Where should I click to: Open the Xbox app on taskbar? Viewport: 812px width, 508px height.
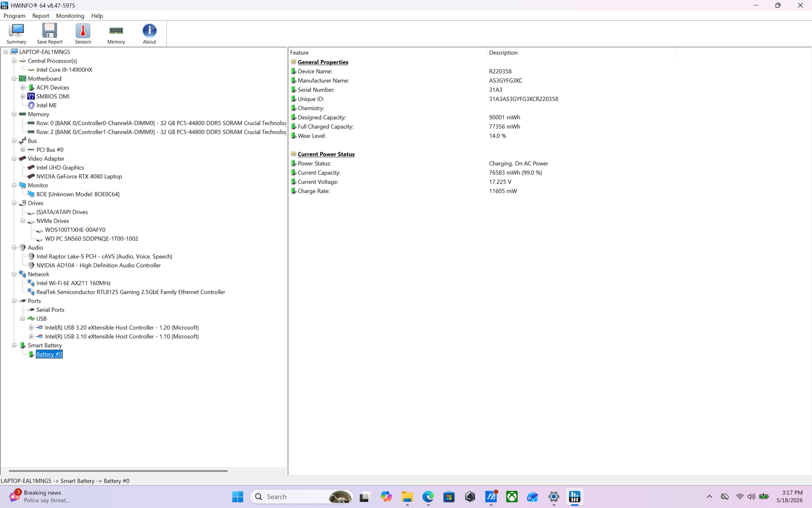(x=512, y=497)
